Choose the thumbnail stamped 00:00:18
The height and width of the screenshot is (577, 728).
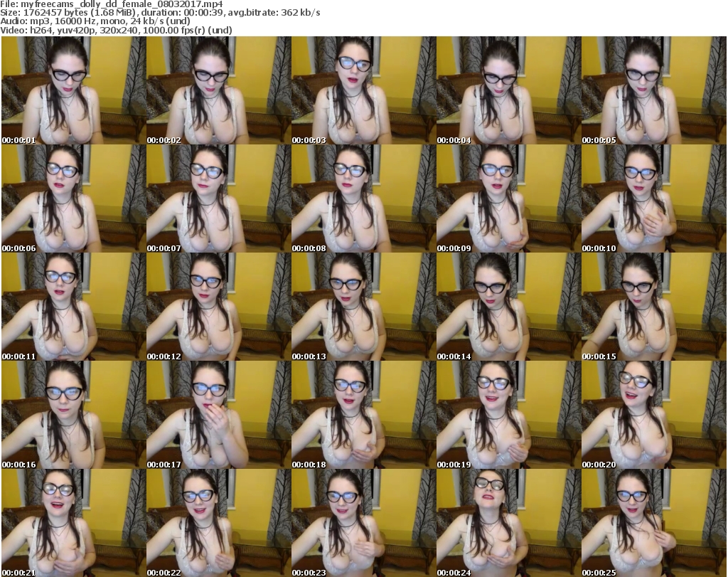pos(363,415)
